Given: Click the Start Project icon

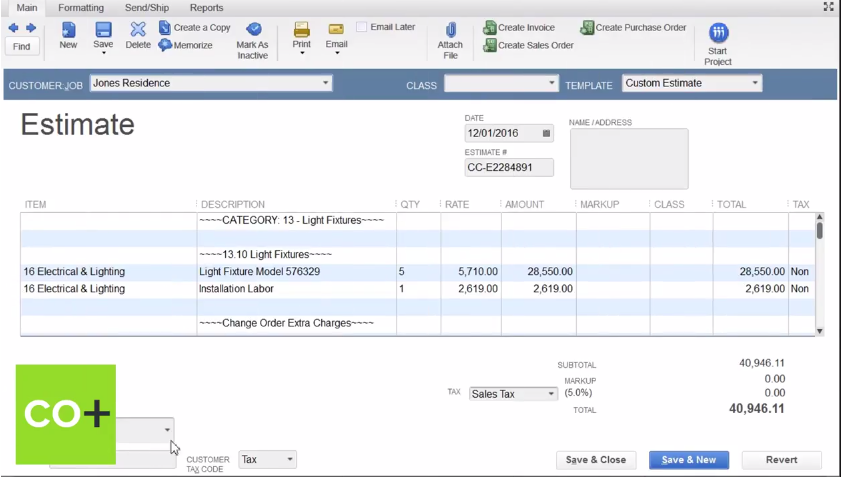Looking at the screenshot, I should click(718, 33).
